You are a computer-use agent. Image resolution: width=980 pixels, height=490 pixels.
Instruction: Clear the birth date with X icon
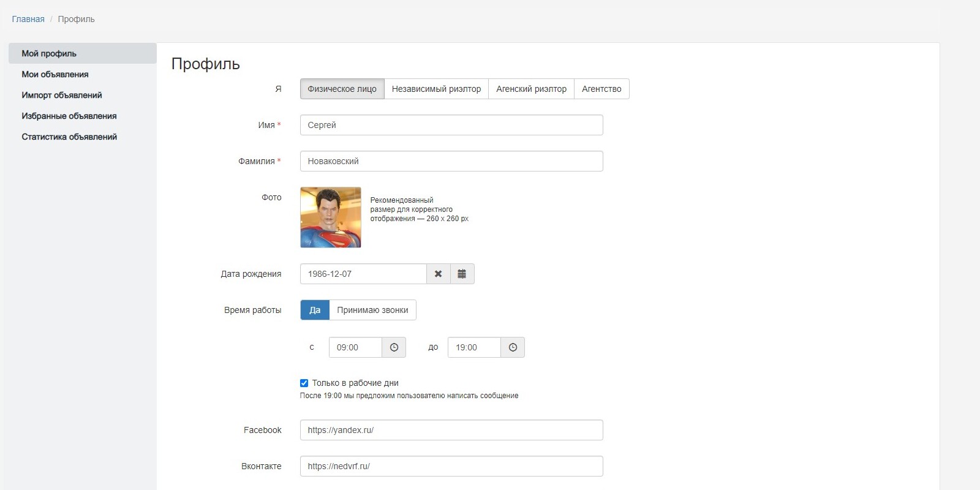click(438, 274)
